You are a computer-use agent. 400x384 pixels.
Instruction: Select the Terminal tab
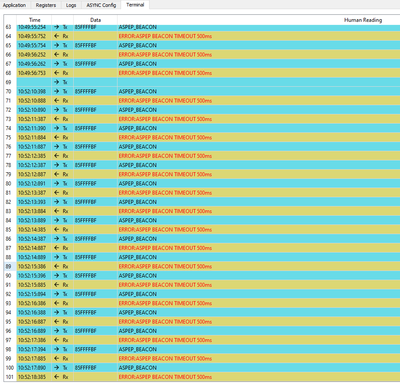coord(135,5)
